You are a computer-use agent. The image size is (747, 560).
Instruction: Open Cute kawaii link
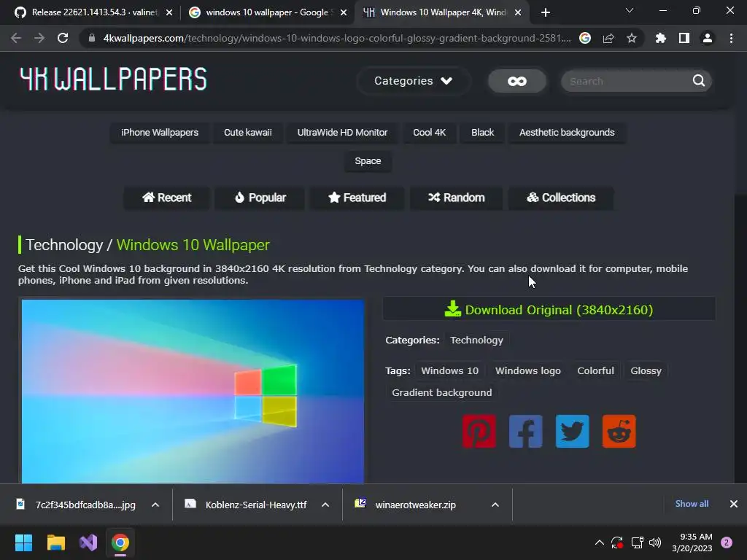(248, 133)
